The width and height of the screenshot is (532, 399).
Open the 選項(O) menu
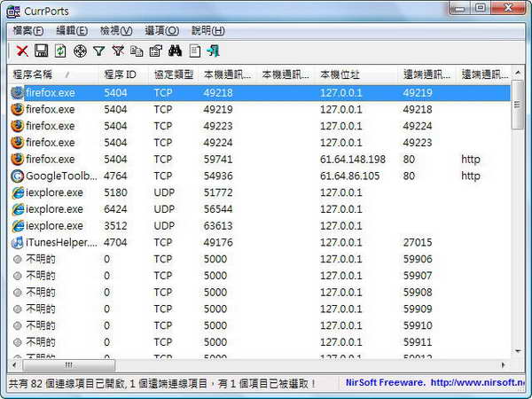(x=160, y=30)
